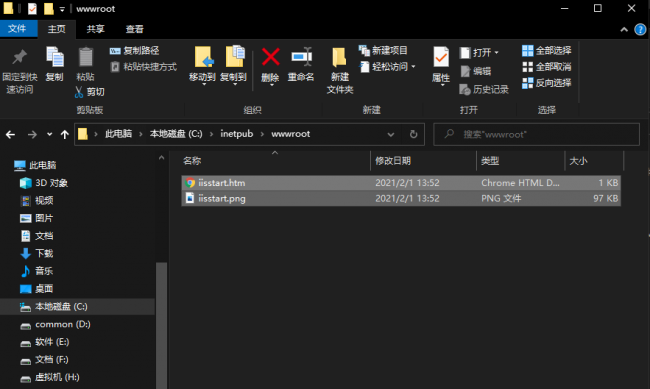Show History (历史记录)
The image size is (650, 389).
[484, 90]
